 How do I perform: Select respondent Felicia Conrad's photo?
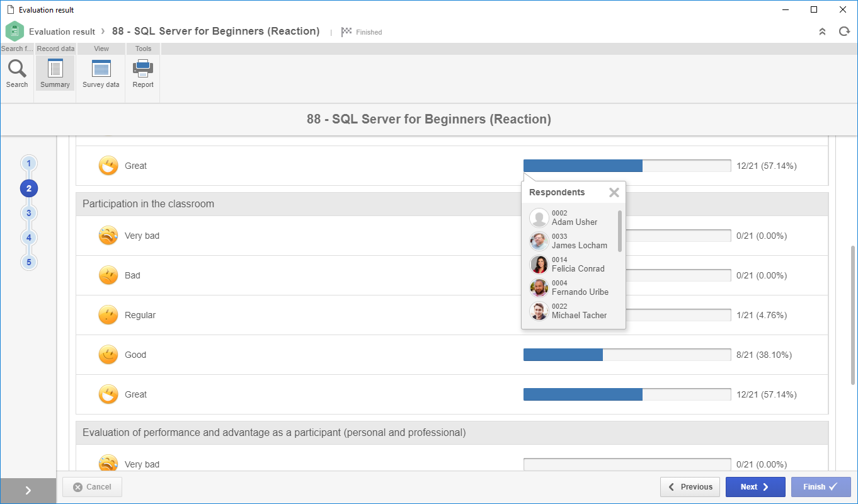[539, 265]
